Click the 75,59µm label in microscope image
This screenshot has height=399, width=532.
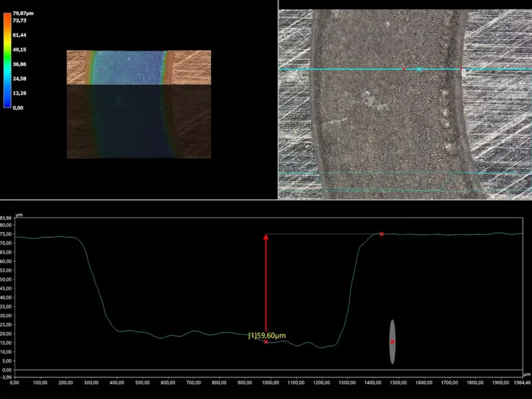(289, 168)
